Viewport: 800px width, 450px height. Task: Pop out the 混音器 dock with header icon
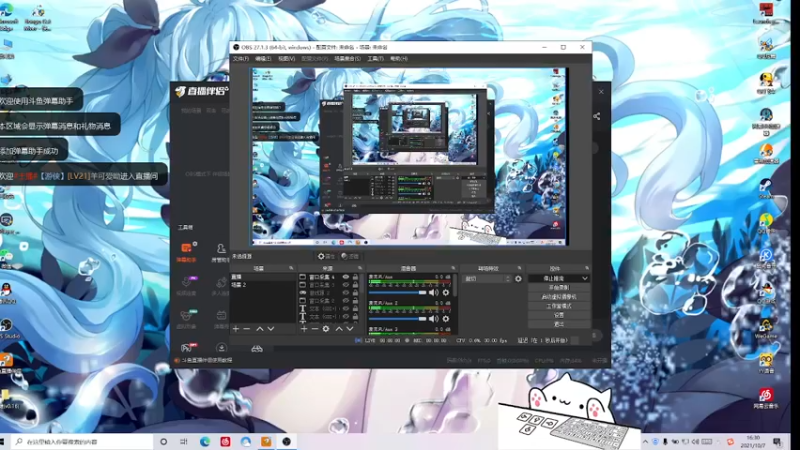click(x=453, y=268)
